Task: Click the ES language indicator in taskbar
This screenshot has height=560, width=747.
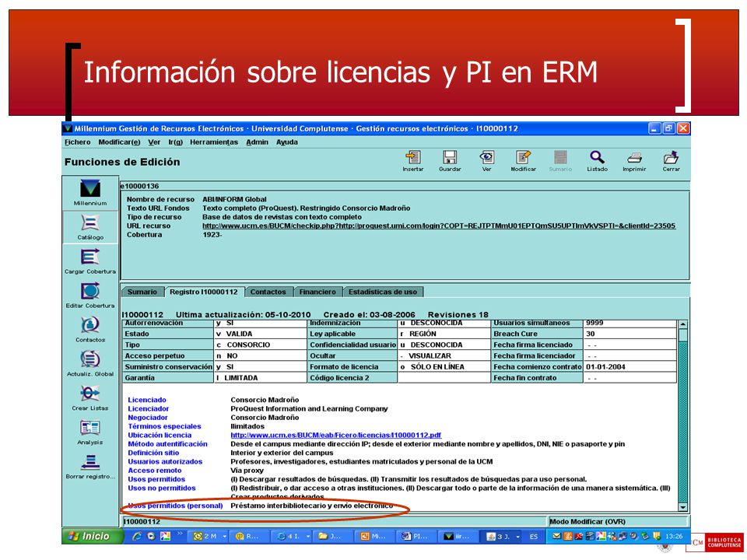Action: pos(534,537)
